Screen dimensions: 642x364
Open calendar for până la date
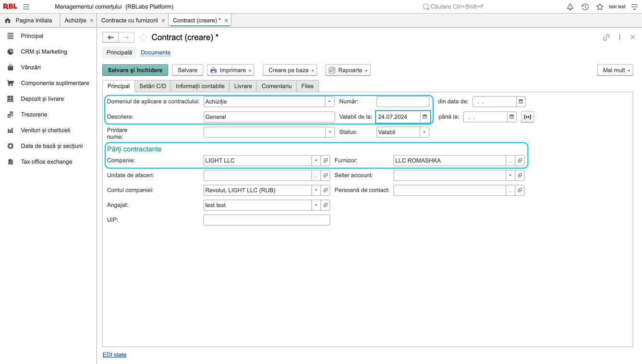coord(511,117)
